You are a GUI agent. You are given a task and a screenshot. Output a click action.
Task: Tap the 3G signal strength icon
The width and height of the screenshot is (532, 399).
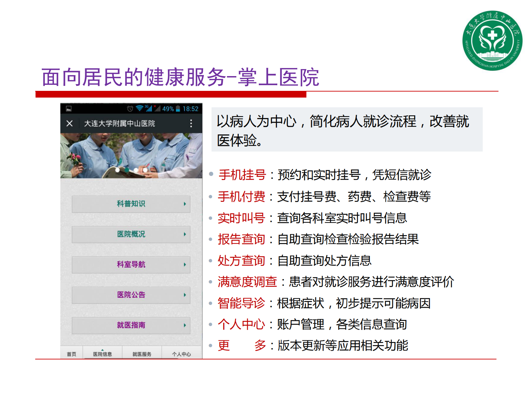[149, 108]
